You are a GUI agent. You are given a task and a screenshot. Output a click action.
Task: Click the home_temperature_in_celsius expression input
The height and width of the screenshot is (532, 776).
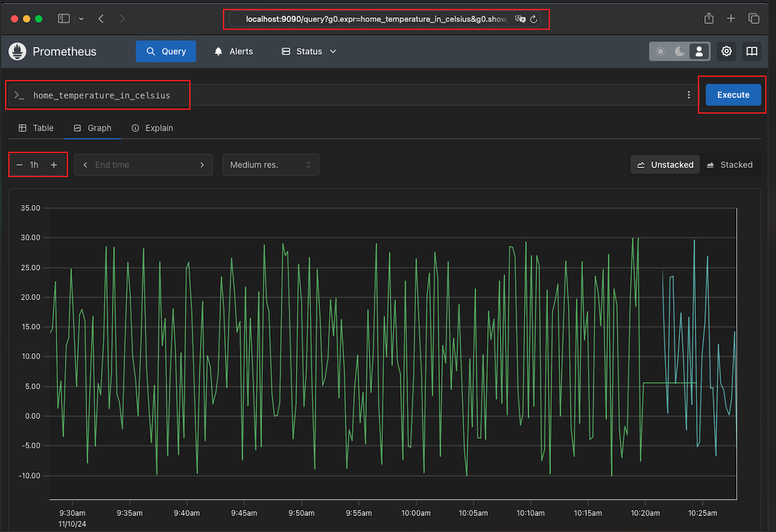pyautogui.click(x=352, y=95)
